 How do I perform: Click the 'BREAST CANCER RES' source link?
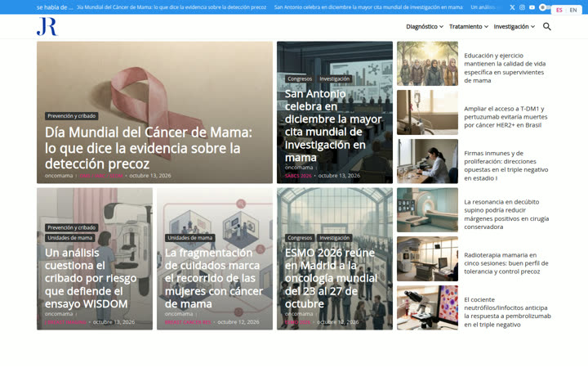[188, 322]
